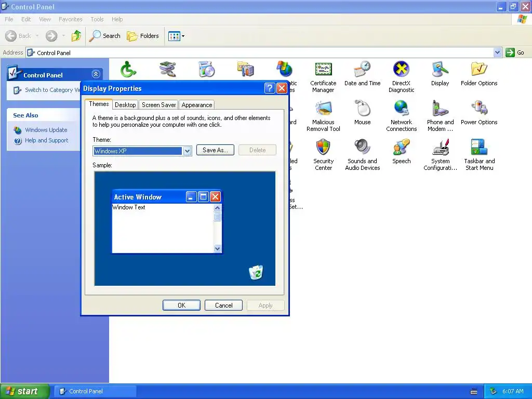The image size is (532, 399).
Task: Open the Add Hardware icon
Action: 168,69
